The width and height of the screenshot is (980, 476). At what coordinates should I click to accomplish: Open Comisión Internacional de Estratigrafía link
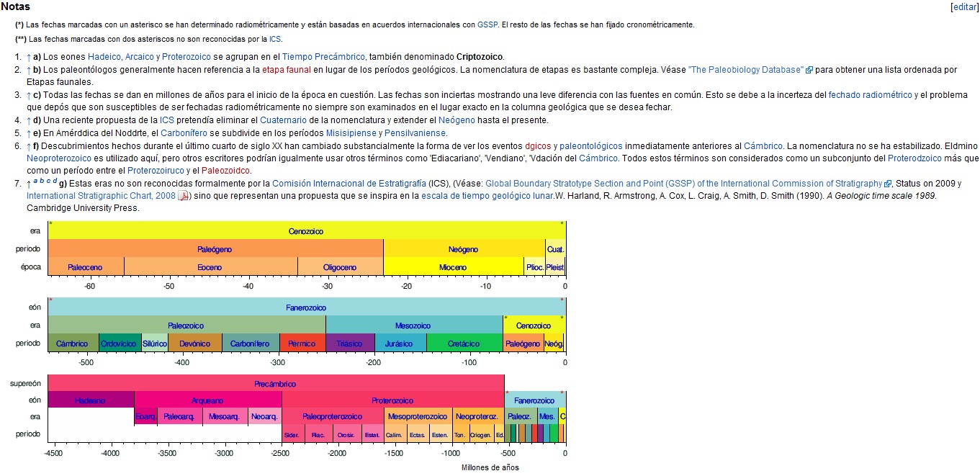coord(349,184)
